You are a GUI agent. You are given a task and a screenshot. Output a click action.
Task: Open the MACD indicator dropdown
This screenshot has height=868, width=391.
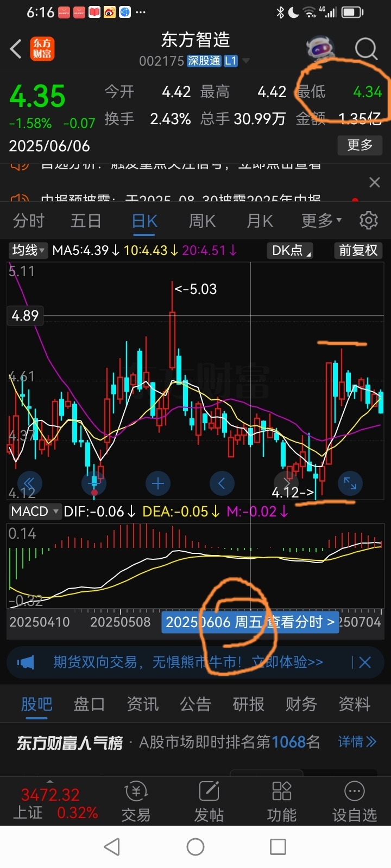point(34,511)
